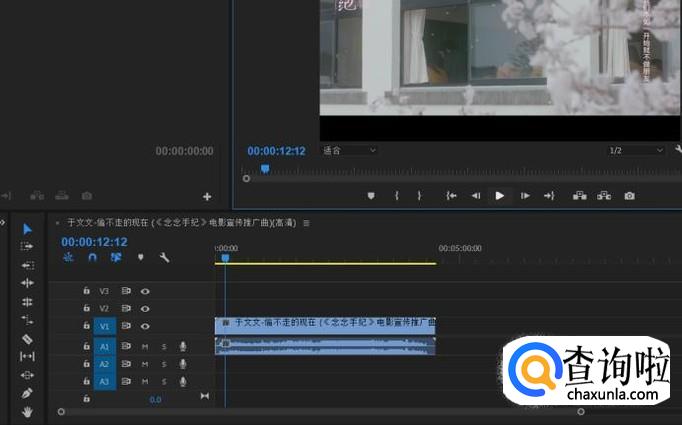The width and height of the screenshot is (682, 425).
Task: Click the timeline playhead timecode 00:00:12:12
Action: tap(94, 242)
